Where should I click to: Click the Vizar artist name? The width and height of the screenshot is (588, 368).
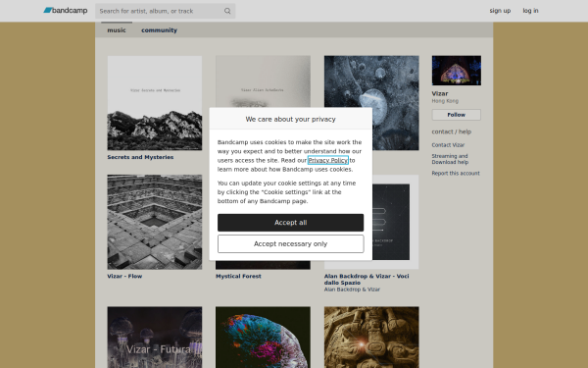tap(439, 93)
